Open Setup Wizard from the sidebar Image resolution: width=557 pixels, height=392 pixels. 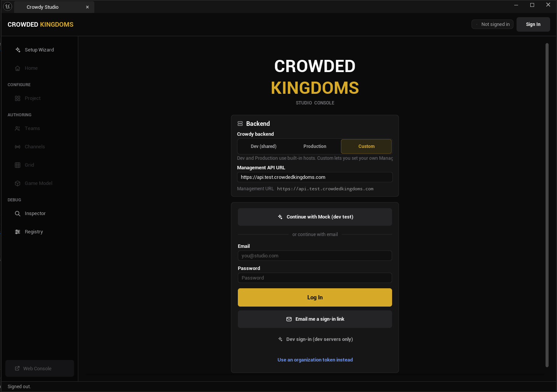pyautogui.click(x=40, y=50)
